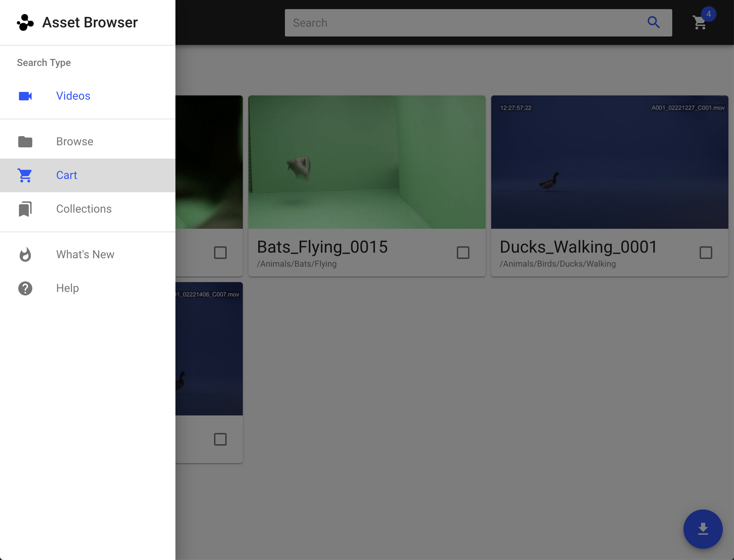Click inside the Search input field

(456, 22)
